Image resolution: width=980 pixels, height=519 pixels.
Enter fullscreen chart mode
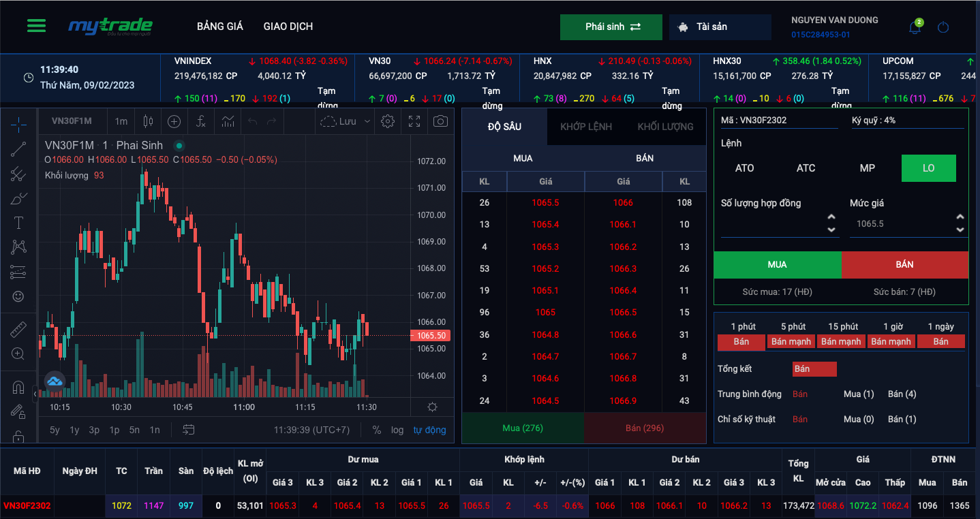pos(414,121)
